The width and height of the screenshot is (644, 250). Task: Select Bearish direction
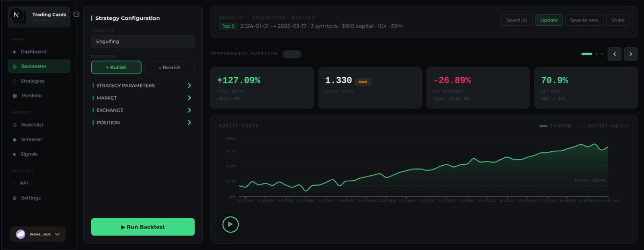click(170, 67)
